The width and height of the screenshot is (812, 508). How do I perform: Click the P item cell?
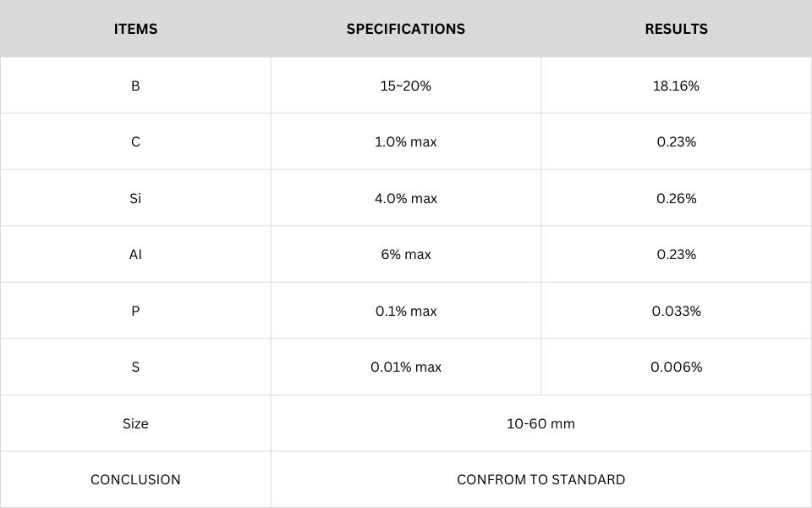click(135, 311)
